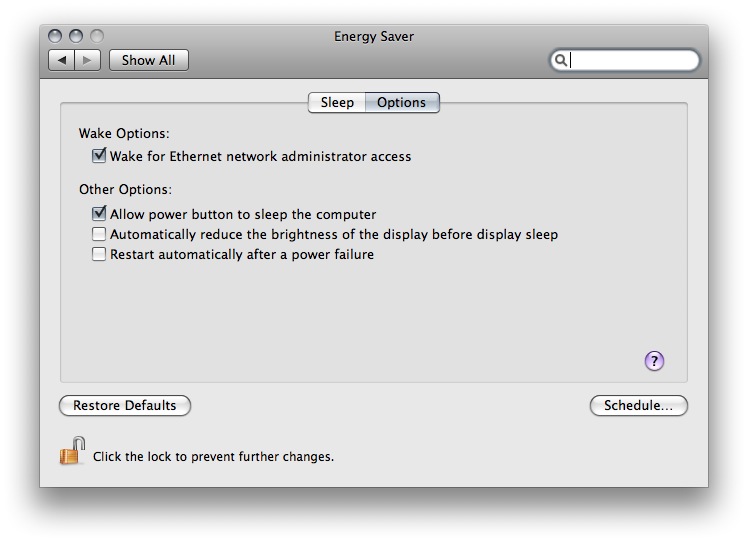This screenshot has height=542, width=748.
Task: Switch to the Sleep tab
Action: 337,103
